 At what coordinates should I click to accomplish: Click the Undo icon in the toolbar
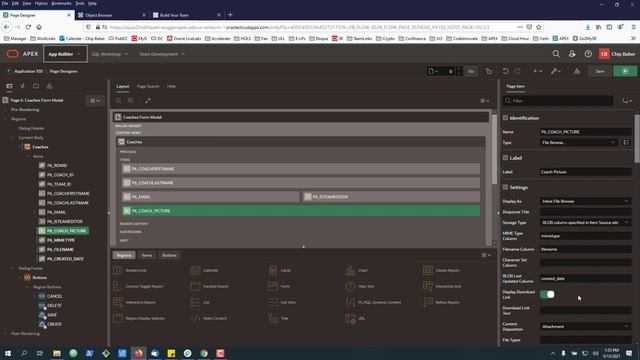coord(506,71)
